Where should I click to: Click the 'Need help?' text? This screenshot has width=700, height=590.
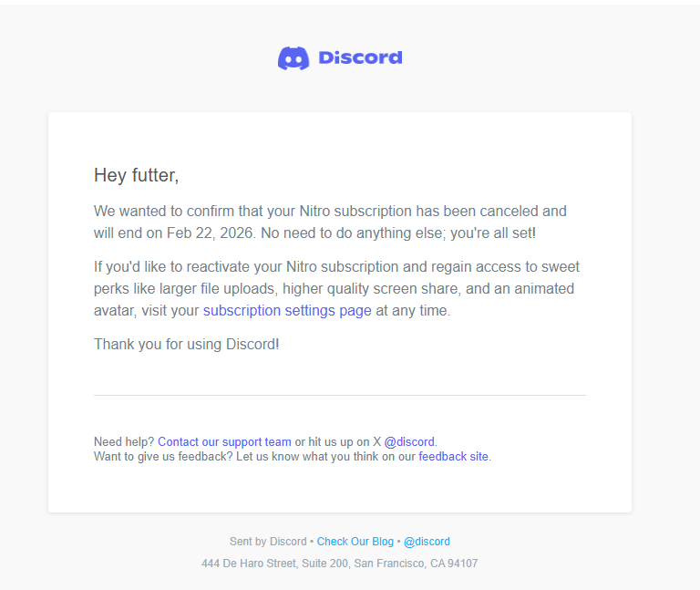pos(124,442)
